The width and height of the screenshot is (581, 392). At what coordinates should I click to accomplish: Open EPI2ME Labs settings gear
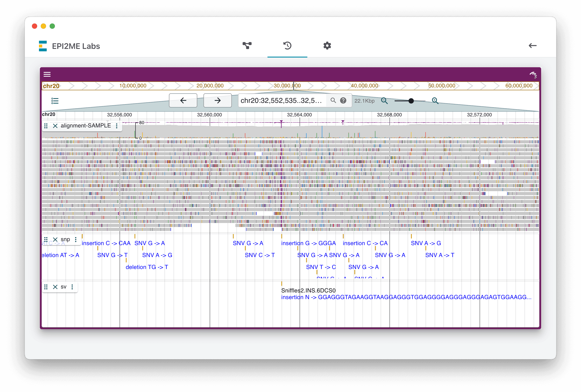pos(327,46)
